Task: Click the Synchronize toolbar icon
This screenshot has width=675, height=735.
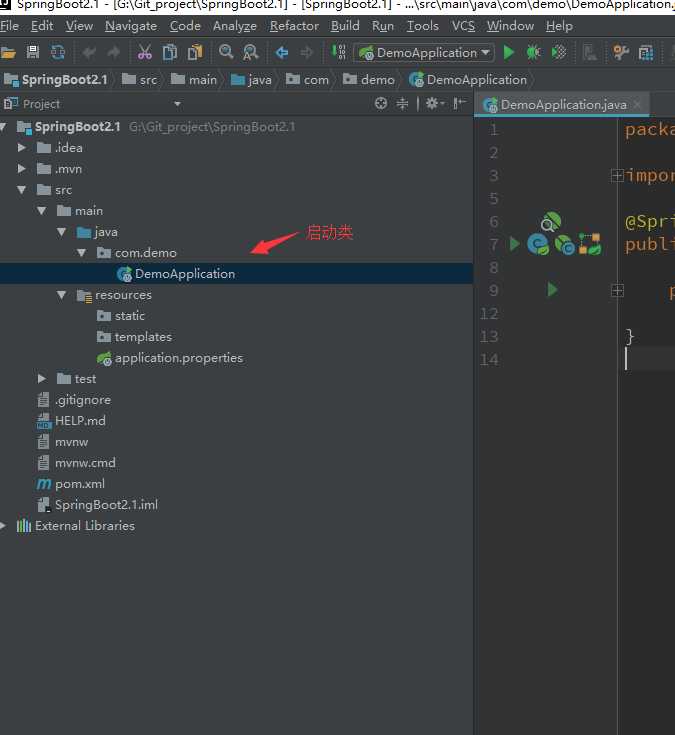Action: pyautogui.click(x=58, y=52)
